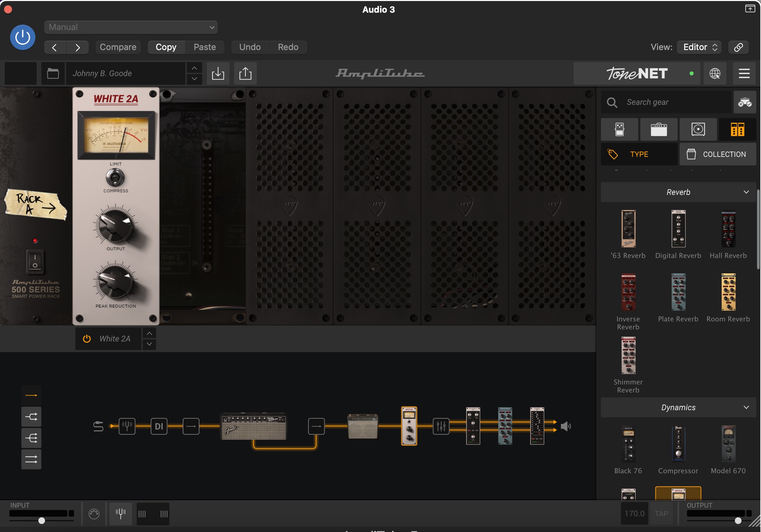Click the export preset share icon
The width and height of the screenshot is (761, 532).
click(x=245, y=73)
